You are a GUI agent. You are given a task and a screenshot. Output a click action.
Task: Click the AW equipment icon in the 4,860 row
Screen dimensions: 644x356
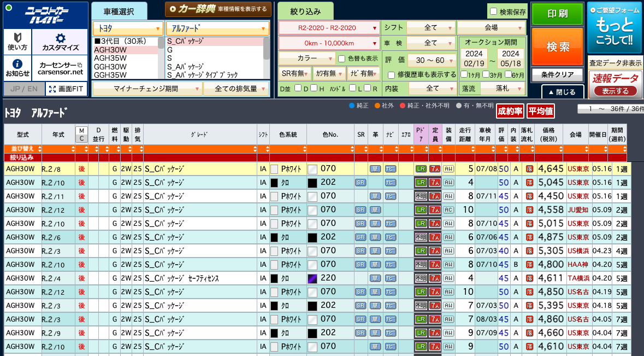point(448,319)
